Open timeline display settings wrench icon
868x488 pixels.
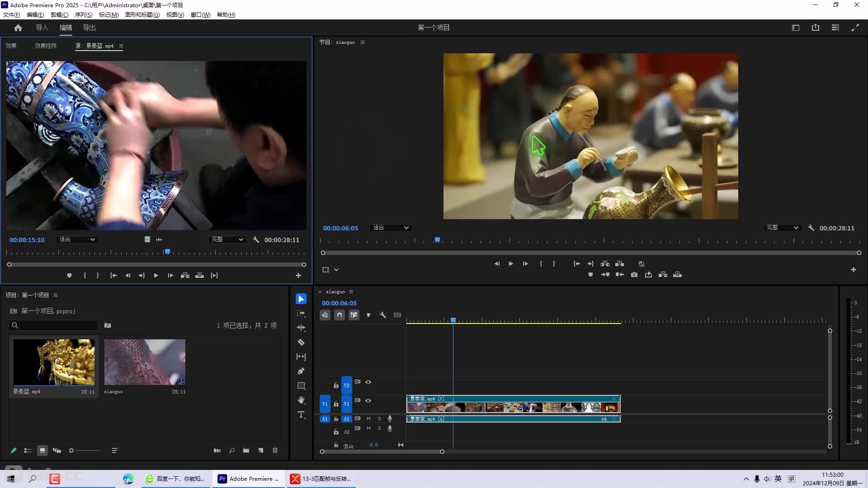(x=383, y=315)
